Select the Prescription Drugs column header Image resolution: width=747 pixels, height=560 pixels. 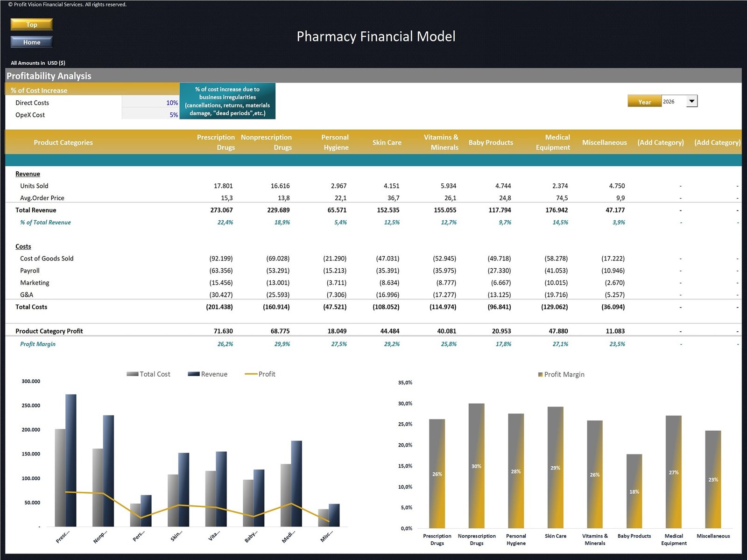tap(216, 142)
